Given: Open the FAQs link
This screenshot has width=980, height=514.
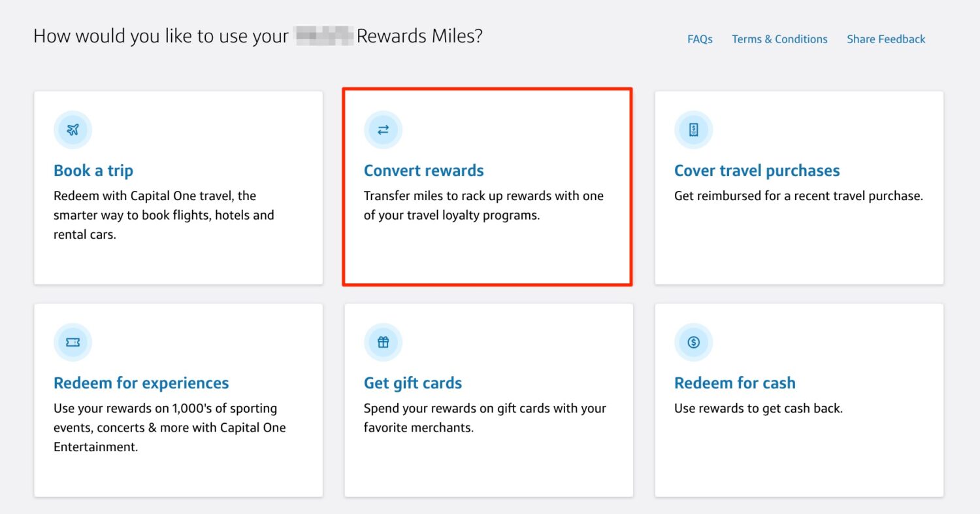Looking at the screenshot, I should 700,39.
